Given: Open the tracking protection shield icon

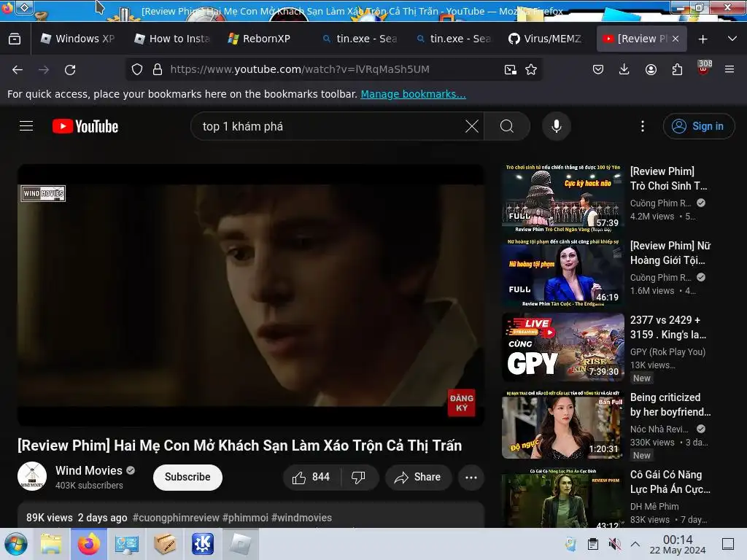Looking at the screenshot, I should coord(137,69).
